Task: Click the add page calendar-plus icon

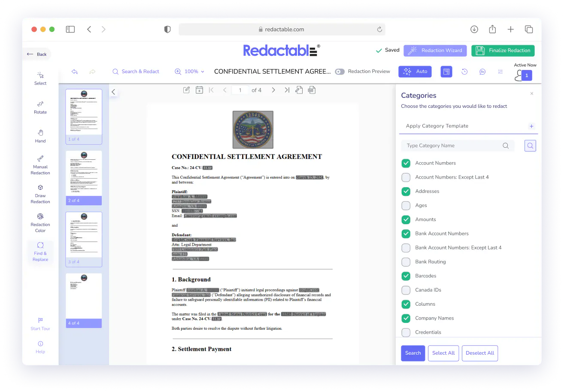Action: point(199,90)
